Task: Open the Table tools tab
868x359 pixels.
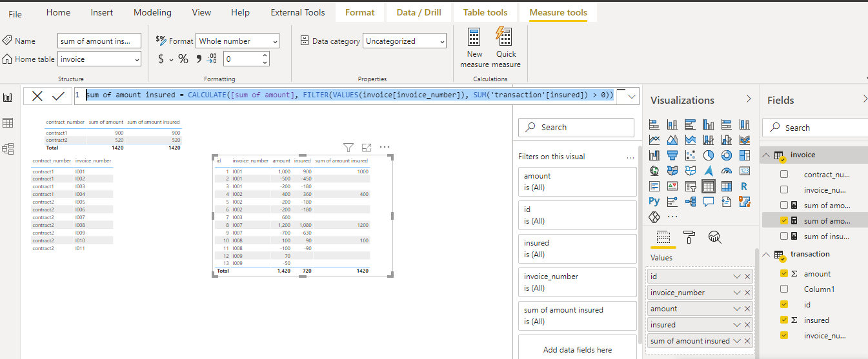Action: tap(485, 12)
